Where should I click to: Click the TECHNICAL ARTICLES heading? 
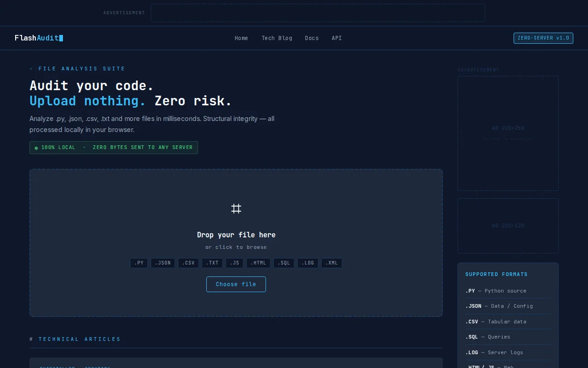(75, 339)
